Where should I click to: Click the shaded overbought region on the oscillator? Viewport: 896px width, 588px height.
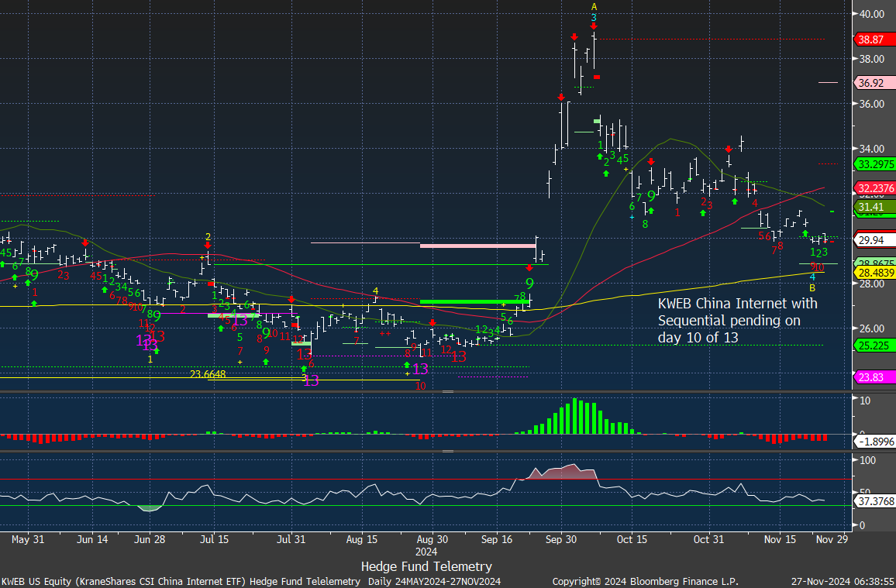point(561,473)
